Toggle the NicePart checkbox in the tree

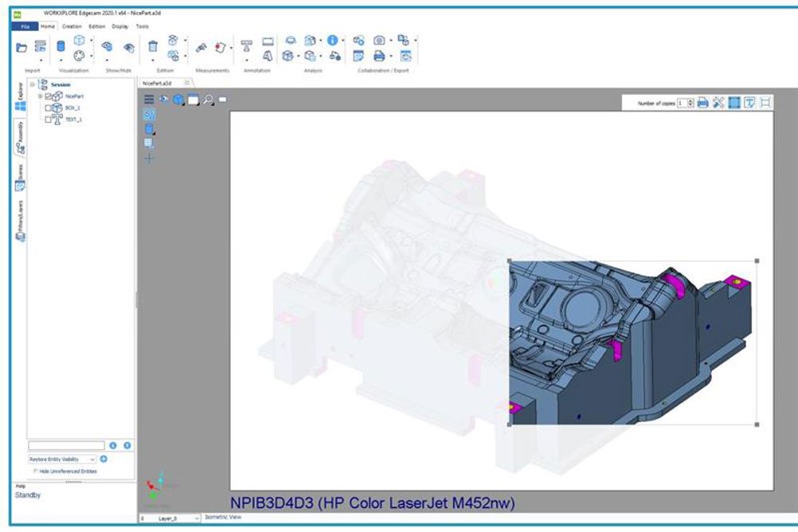(x=49, y=96)
